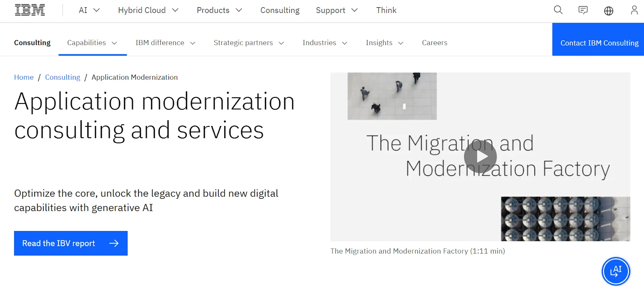Play the Migration and Modernization Factory video
This screenshot has height=297, width=644.
(x=480, y=157)
